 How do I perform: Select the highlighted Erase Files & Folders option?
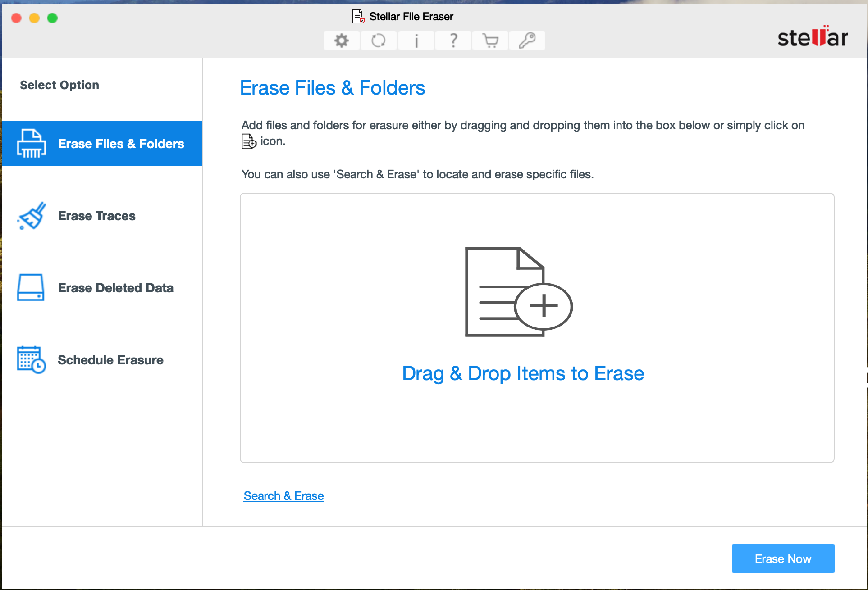click(x=121, y=143)
